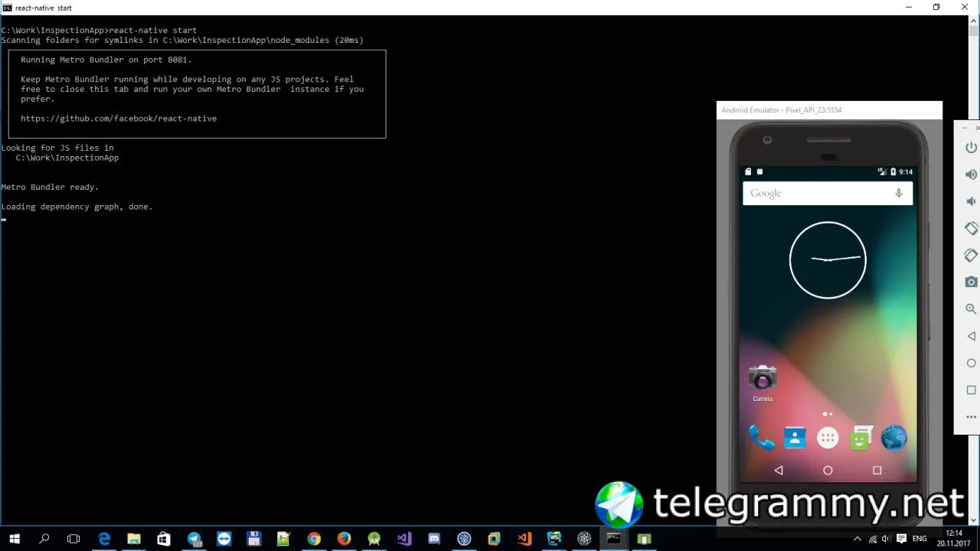Click Home circle in emulator side toolbar

(971, 363)
